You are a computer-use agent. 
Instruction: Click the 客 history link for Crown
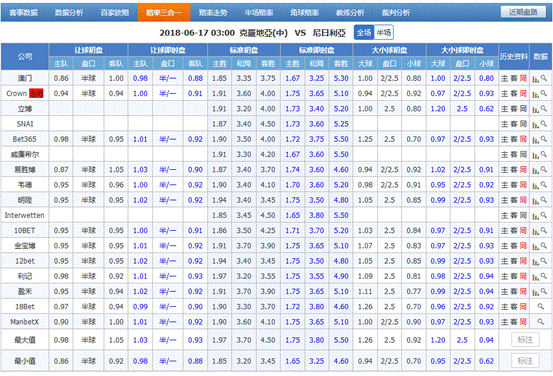(514, 93)
